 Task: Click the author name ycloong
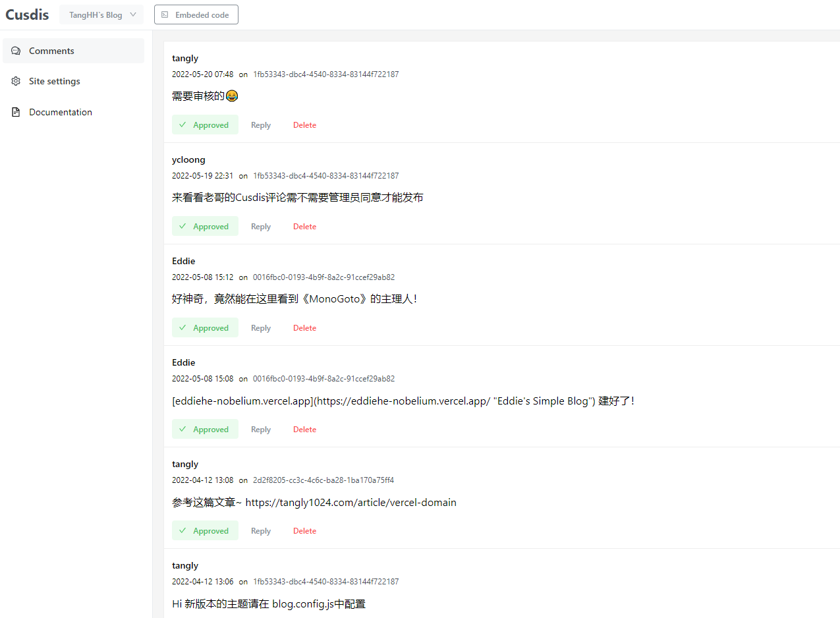pyautogui.click(x=188, y=159)
